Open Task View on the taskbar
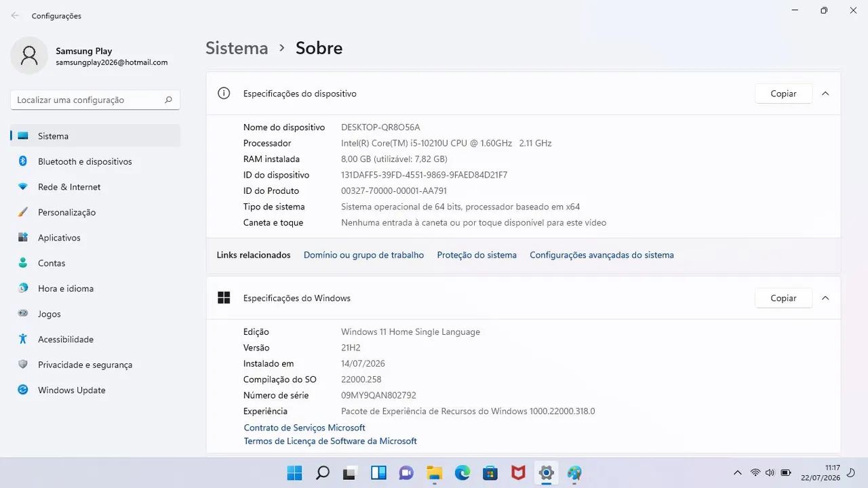868x488 pixels. click(351, 473)
